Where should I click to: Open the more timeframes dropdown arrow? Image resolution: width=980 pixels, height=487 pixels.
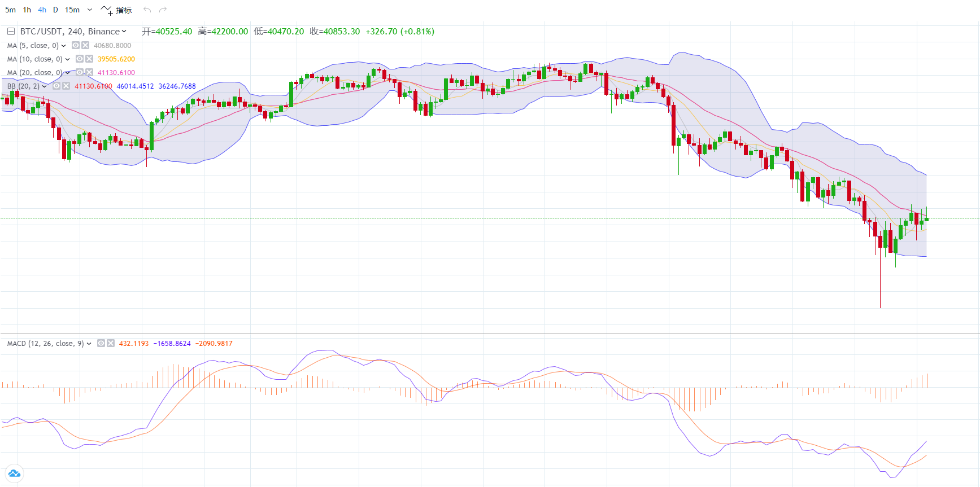tap(89, 10)
